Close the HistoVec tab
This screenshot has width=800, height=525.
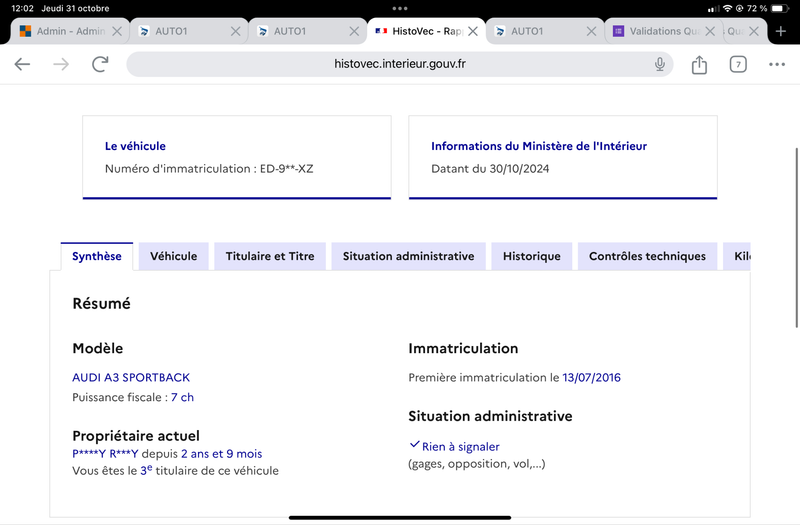(x=473, y=31)
